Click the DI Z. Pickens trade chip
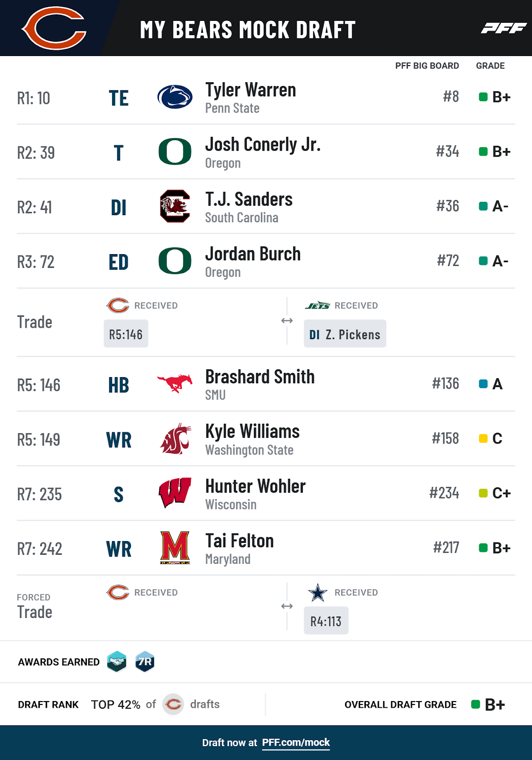 (345, 334)
